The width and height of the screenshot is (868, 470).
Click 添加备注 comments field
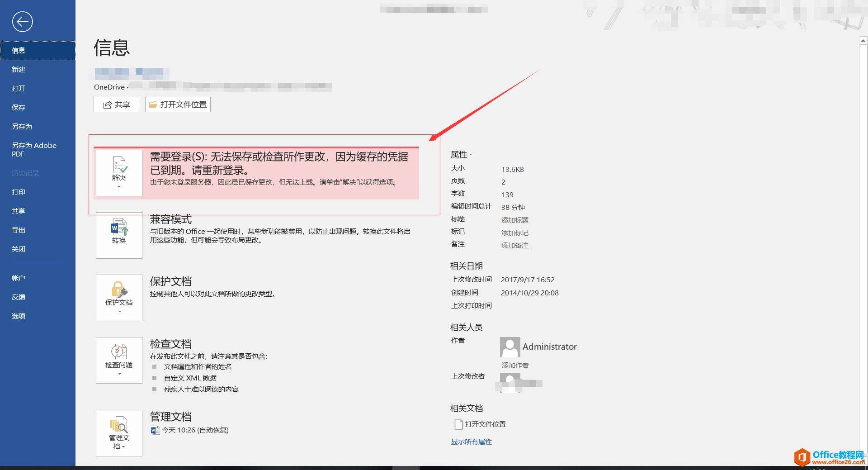[x=515, y=246]
